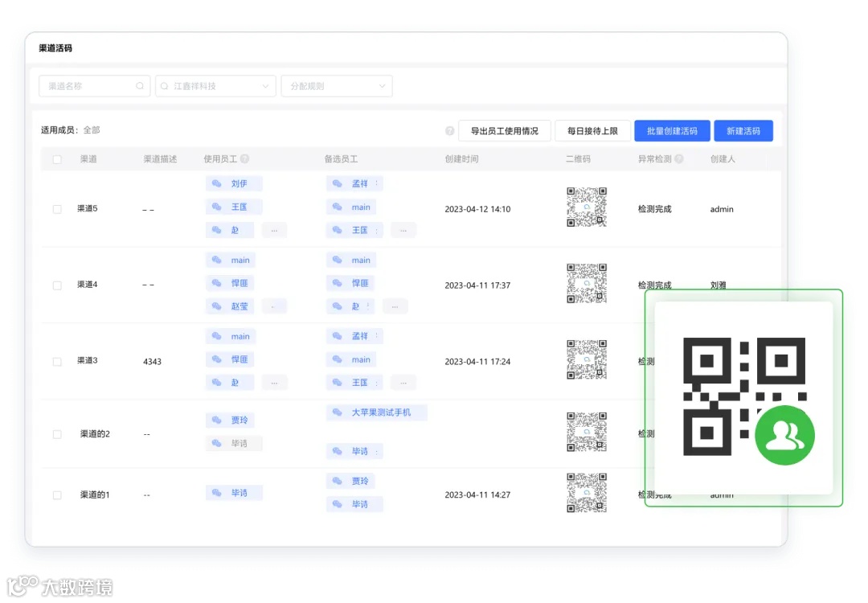Check the checkbox for row 渠道的2
This screenshot has height=603, width=868.
pyautogui.click(x=57, y=434)
